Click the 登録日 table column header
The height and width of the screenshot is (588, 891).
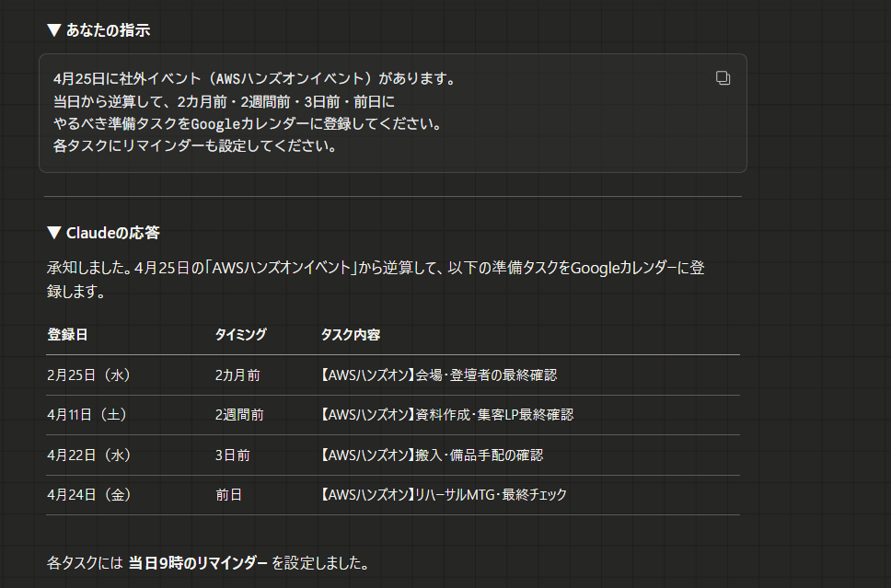point(68,335)
